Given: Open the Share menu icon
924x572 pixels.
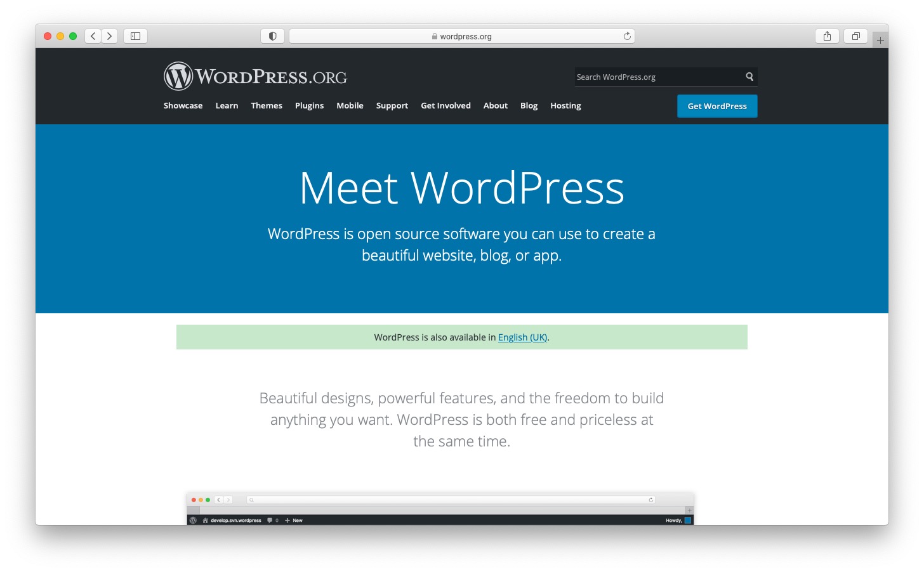Looking at the screenshot, I should (x=827, y=36).
